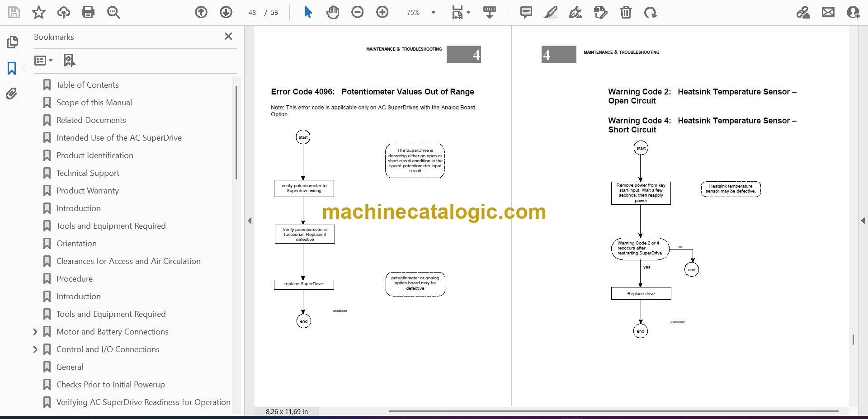Bookmark this document with the star icon
This screenshot has height=419, width=868.
39,12
